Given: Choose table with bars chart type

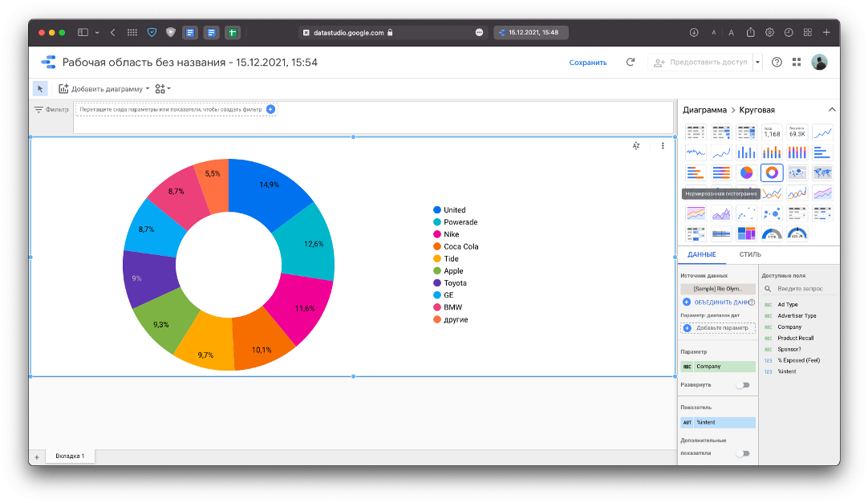Looking at the screenshot, I should pyautogui.click(x=720, y=132).
